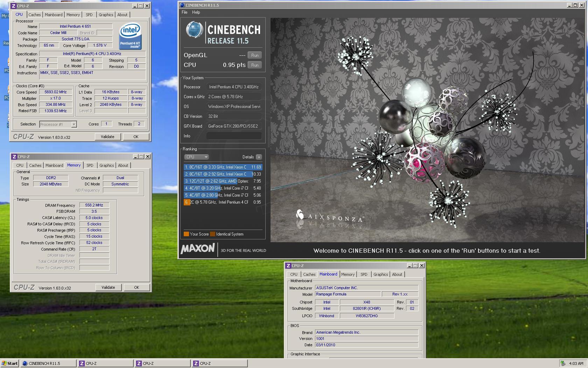Screen dimensions: 588x368
Task: Switch to Mainboard tab in top CPU-Z window
Action: [54, 15]
